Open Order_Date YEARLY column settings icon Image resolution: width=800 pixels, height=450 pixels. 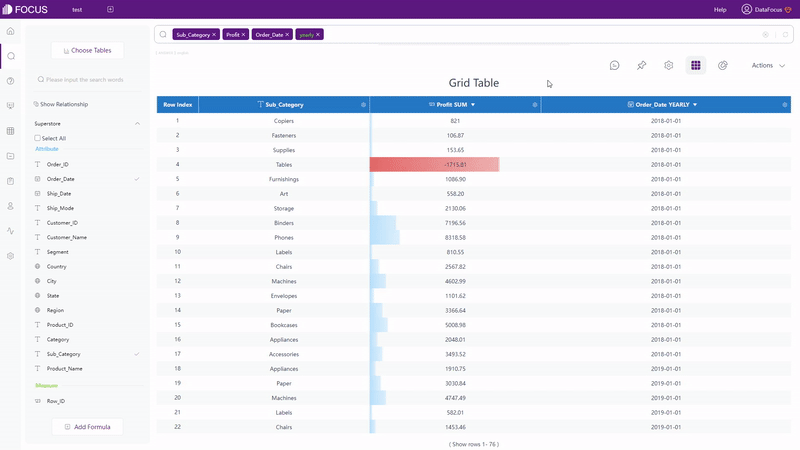coord(785,105)
